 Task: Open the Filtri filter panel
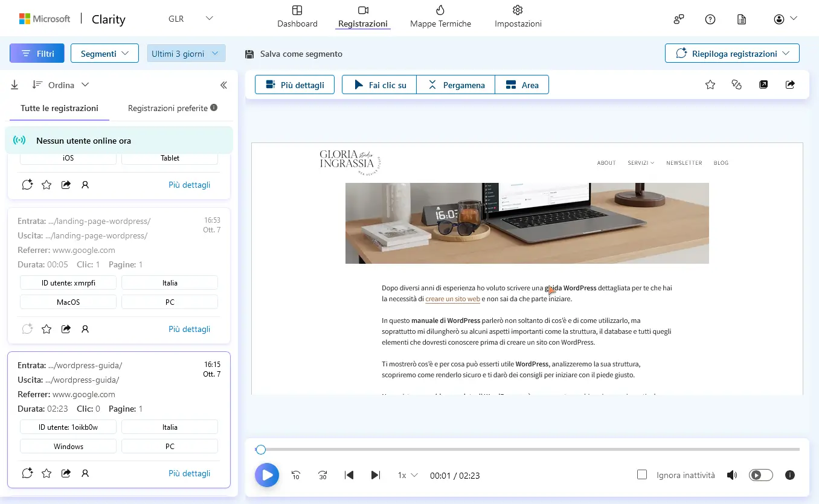click(x=37, y=53)
